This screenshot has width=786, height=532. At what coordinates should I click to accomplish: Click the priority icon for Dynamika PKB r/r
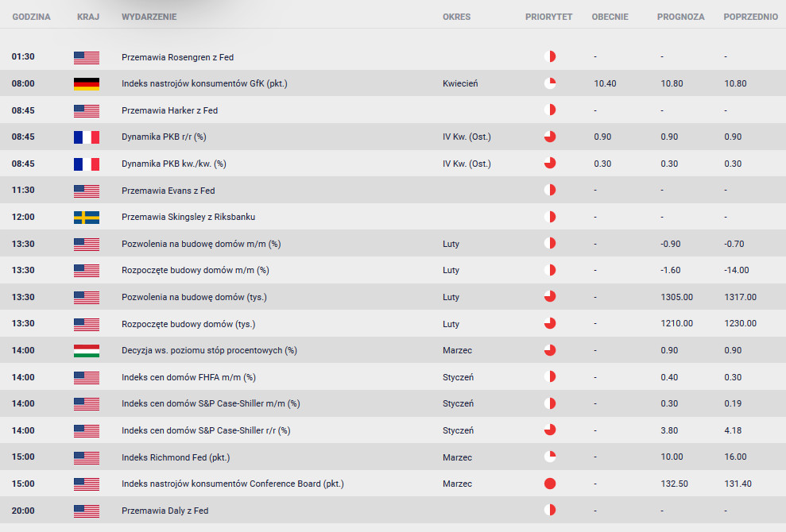pyautogui.click(x=550, y=137)
